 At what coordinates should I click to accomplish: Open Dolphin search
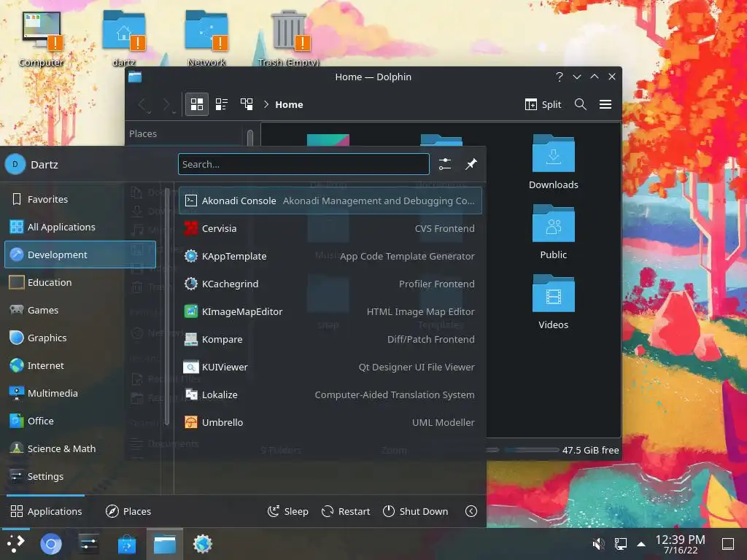[x=580, y=104]
